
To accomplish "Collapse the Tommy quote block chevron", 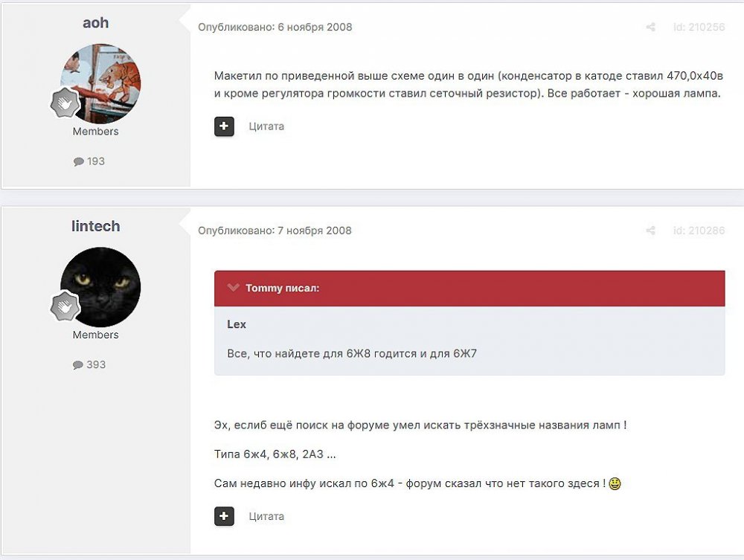I will 234,288.
